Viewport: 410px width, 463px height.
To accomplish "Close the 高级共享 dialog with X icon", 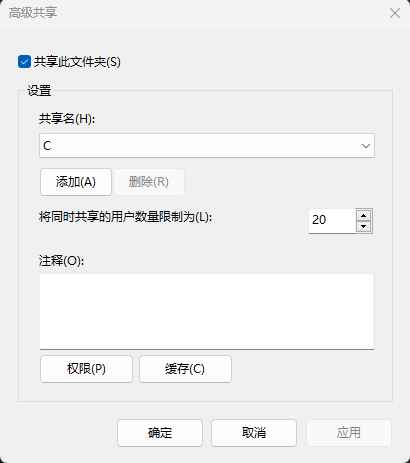I will point(395,13).
